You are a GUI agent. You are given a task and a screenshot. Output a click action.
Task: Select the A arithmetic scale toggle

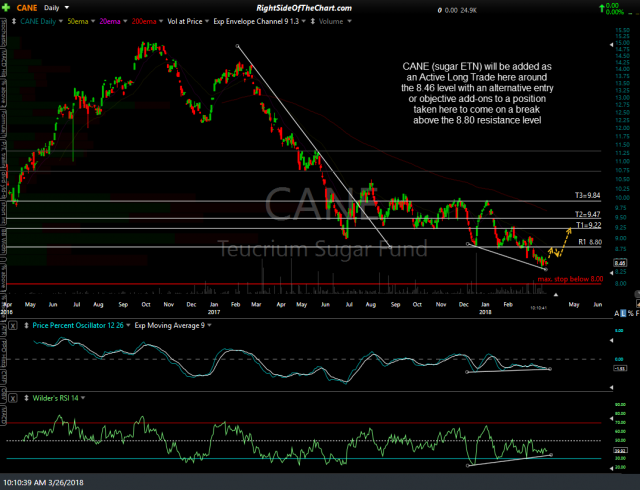[x=617, y=313]
